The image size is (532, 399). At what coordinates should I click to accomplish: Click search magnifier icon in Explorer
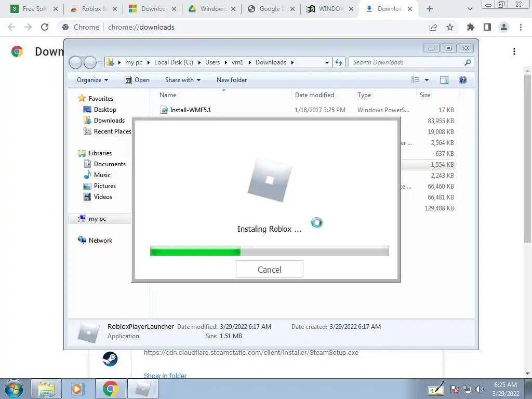(468, 62)
